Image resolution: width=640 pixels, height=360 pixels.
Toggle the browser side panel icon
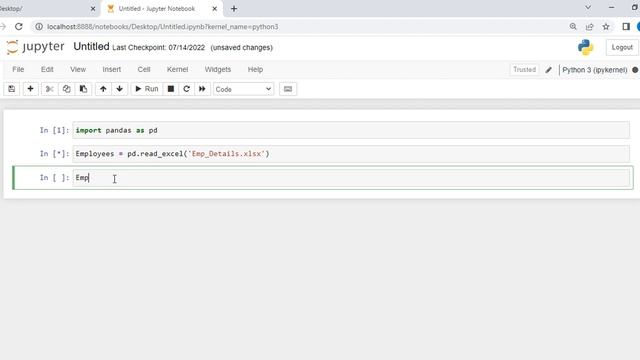tap(626, 27)
